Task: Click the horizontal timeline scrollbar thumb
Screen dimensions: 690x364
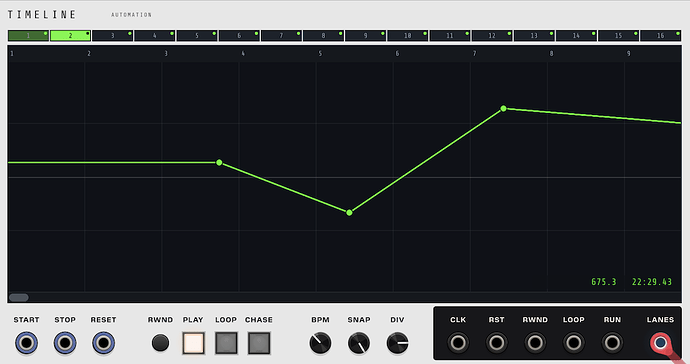Action: point(19,298)
